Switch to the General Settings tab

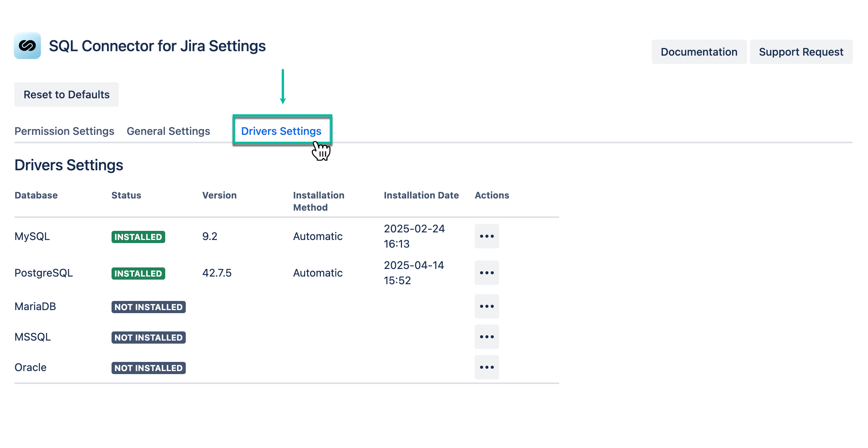click(168, 131)
